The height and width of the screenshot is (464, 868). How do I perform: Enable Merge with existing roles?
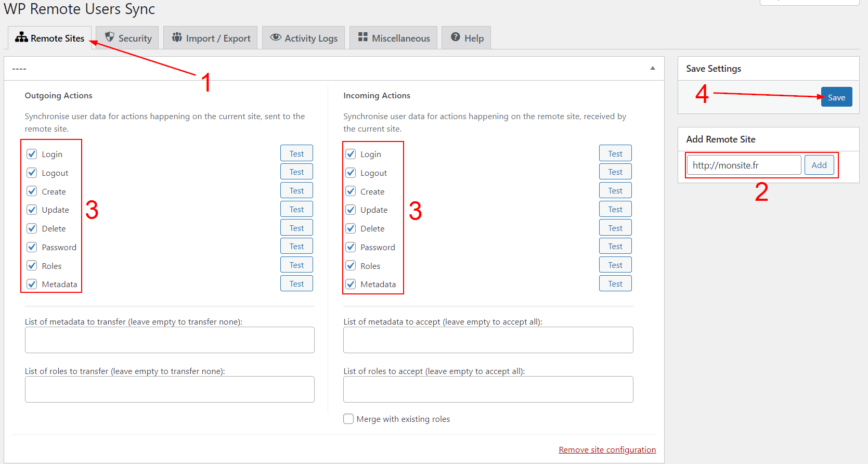pyautogui.click(x=348, y=419)
